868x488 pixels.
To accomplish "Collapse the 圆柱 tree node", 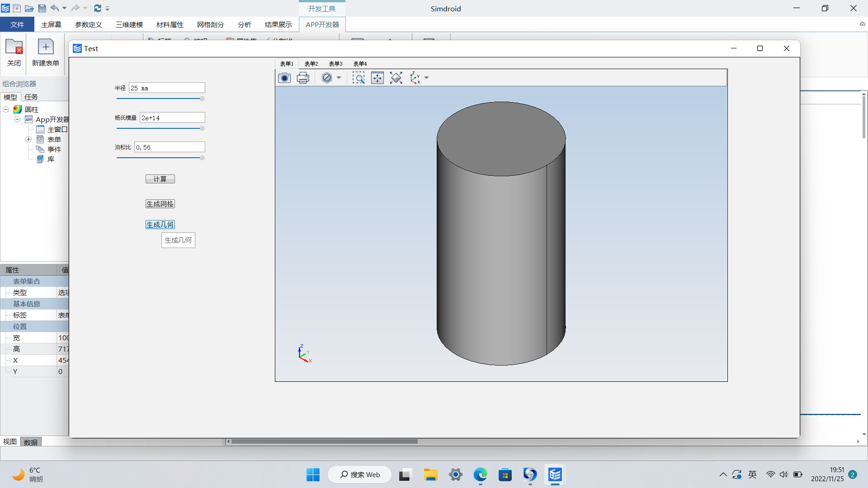I will [x=6, y=109].
